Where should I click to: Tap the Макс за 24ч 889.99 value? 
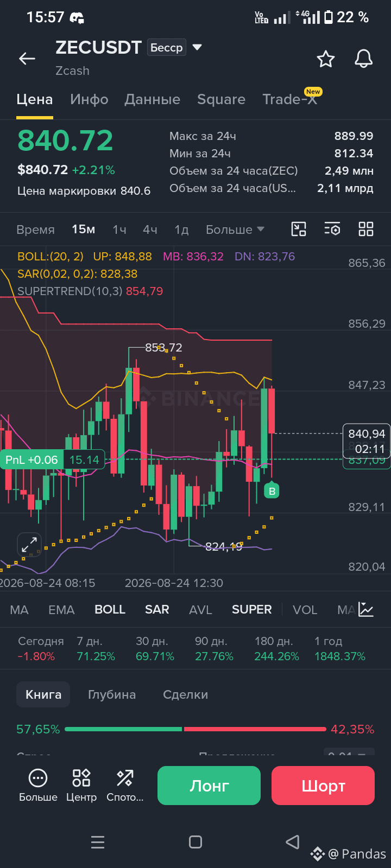pyautogui.click(x=354, y=136)
